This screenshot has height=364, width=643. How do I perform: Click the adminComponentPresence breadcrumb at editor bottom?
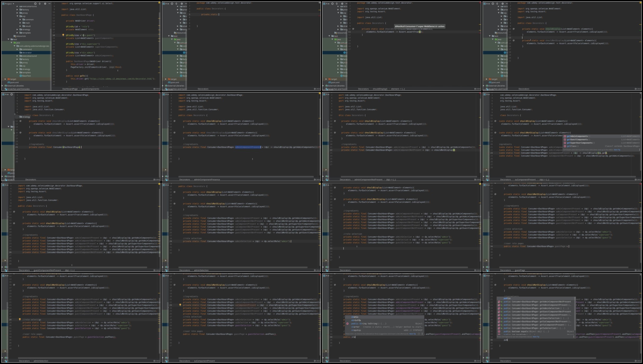[207, 179]
